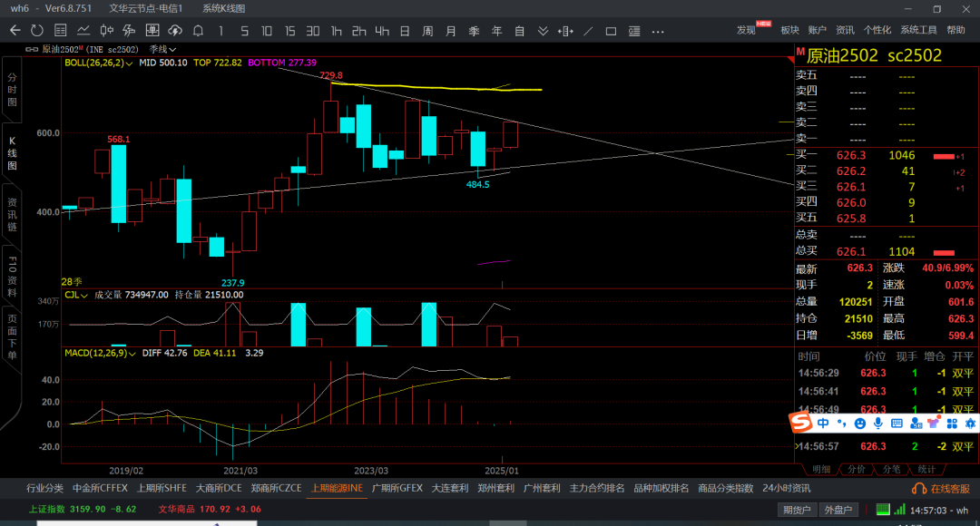
Task: Select the 15 minute period
Action: 289,31
